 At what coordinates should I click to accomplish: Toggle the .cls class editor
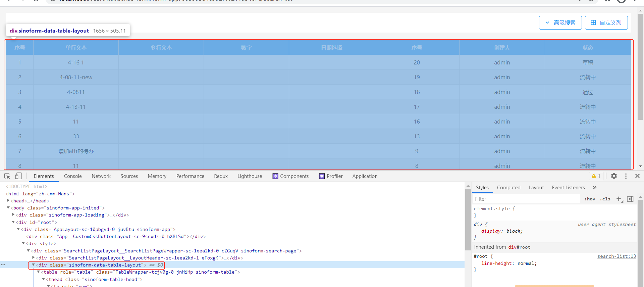[x=605, y=199]
